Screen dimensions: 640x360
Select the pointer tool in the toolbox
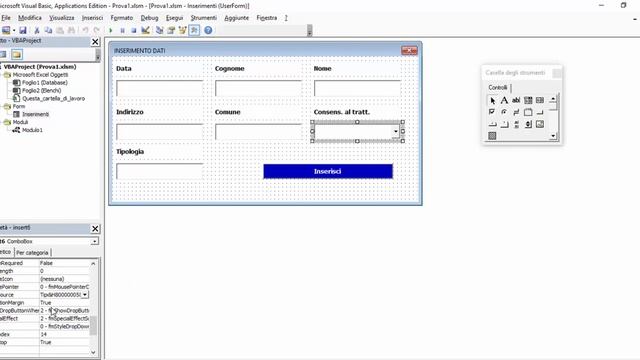492,100
